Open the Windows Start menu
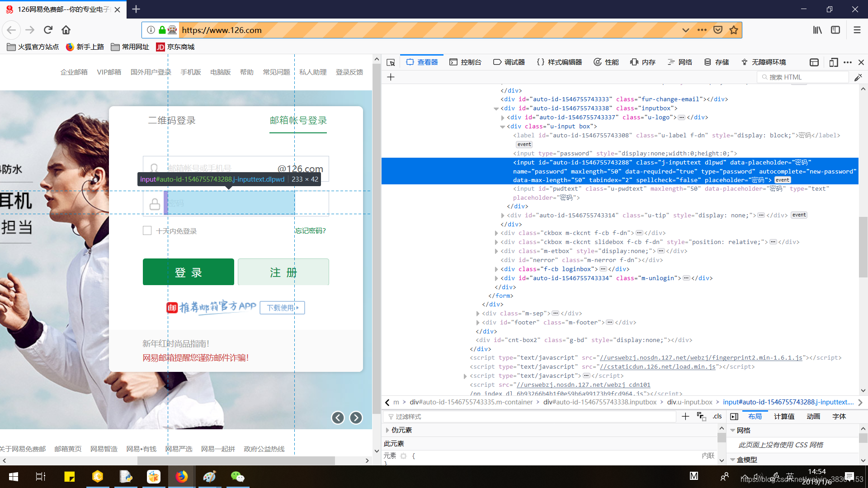 pos(14,477)
